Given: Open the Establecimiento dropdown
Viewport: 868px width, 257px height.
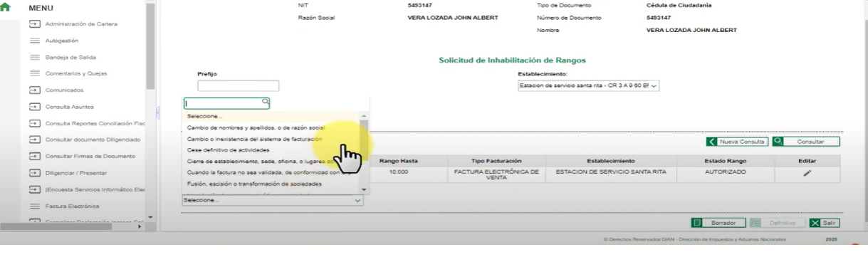Looking at the screenshot, I should tap(588, 85).
